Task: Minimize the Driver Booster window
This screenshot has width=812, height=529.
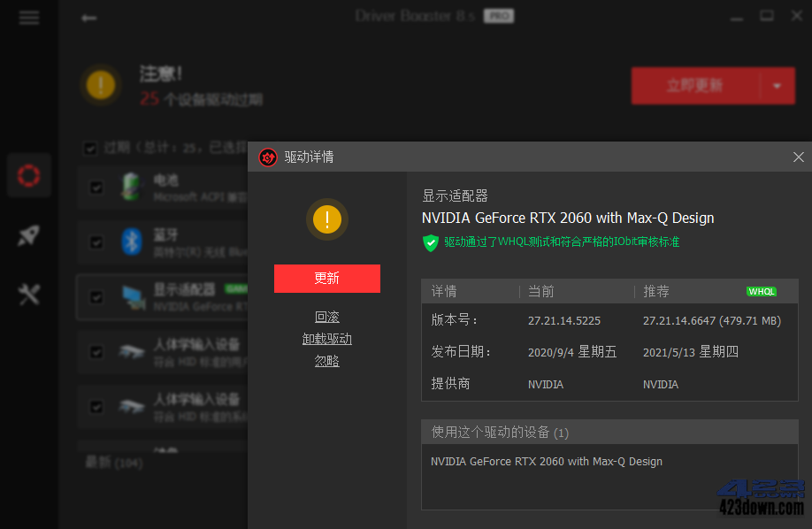Action: (x=737, y=18)
